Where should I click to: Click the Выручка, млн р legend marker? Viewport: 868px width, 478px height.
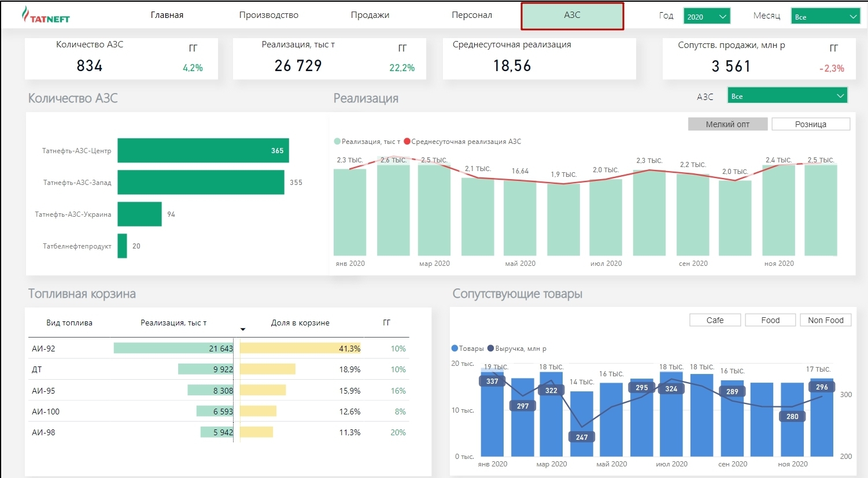[x=490, y=349]
